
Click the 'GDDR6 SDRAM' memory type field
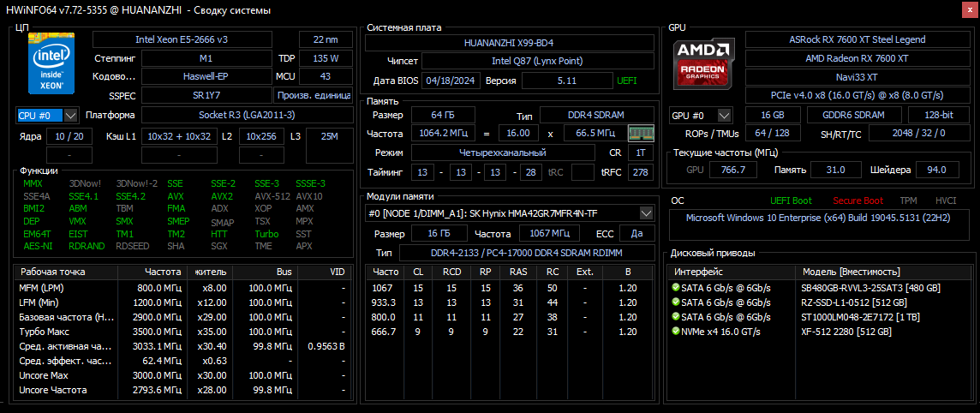point(854,116)
